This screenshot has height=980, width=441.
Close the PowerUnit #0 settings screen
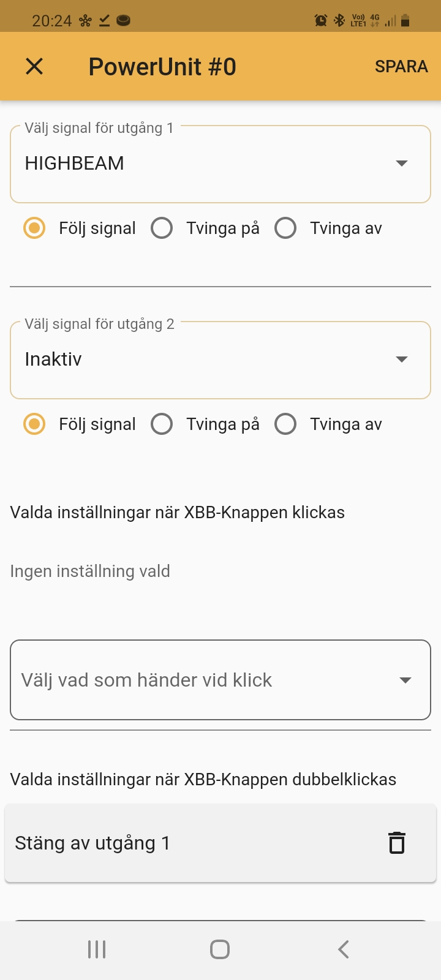34,66
